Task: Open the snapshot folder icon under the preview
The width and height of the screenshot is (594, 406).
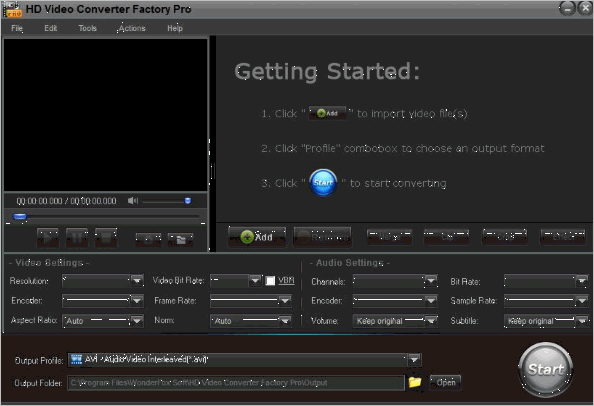Action: pos(181,239)
